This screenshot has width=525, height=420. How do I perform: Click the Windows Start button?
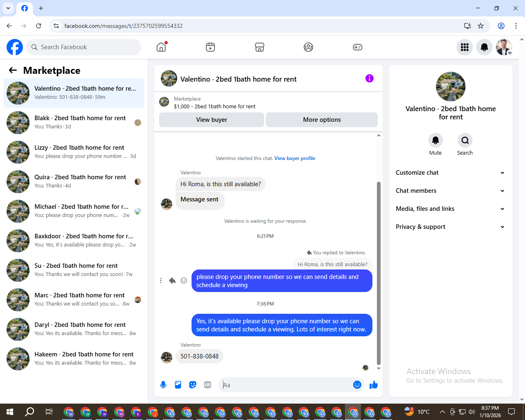click(10, 412)
